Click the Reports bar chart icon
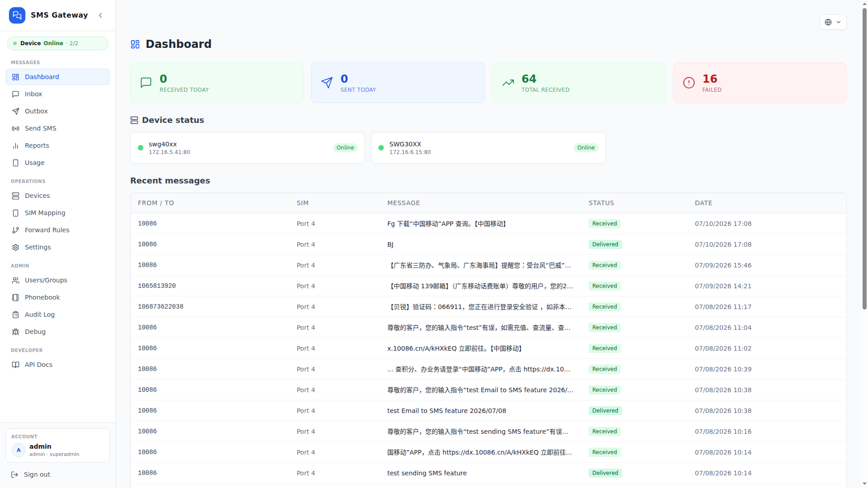This screenshot has height=488, width=868. [16, 145]
